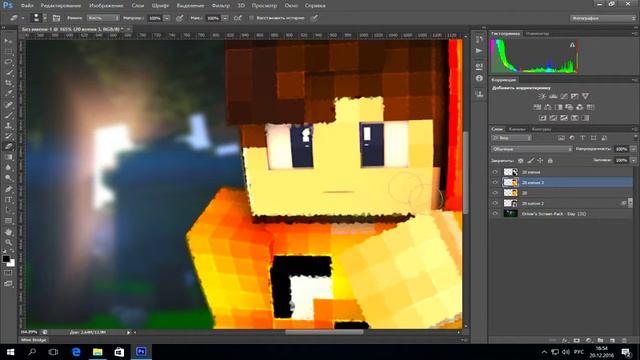Select the Pen tool
The width and height of the screenshot is (640, 360).
coord(8,189)
